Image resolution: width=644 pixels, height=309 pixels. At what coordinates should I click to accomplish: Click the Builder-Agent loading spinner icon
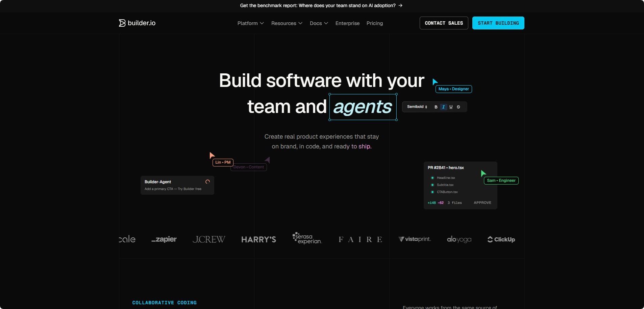[207, 182]
